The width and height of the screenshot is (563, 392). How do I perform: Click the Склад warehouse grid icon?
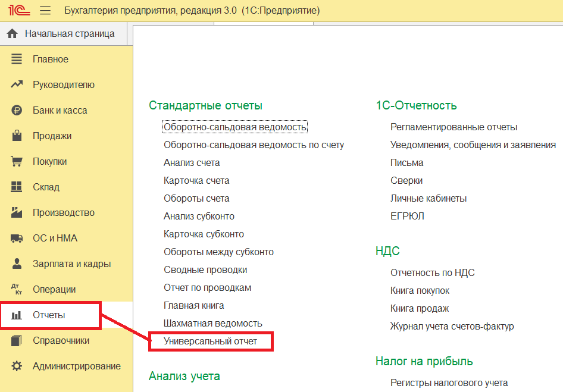point(17,187)
